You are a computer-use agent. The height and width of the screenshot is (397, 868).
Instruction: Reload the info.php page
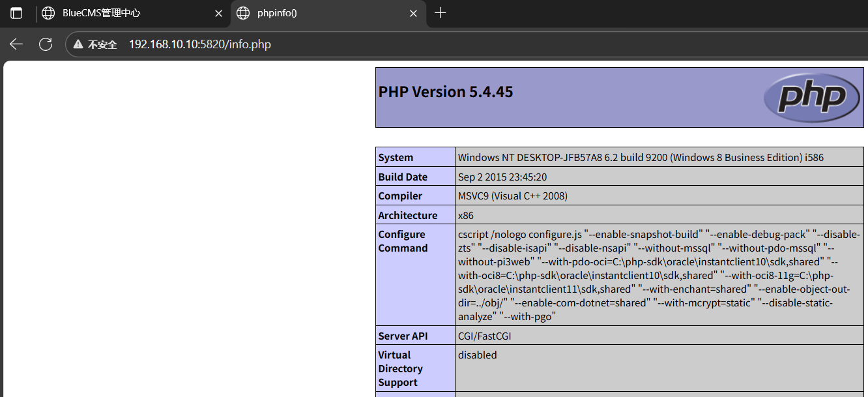(x=46, y=44)
